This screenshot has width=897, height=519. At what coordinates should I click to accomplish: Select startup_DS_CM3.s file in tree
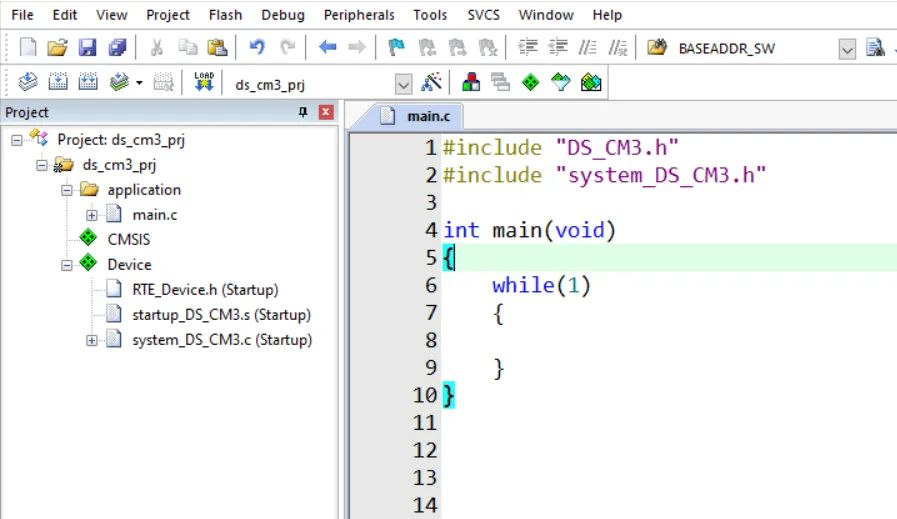[x=221, y=315]
